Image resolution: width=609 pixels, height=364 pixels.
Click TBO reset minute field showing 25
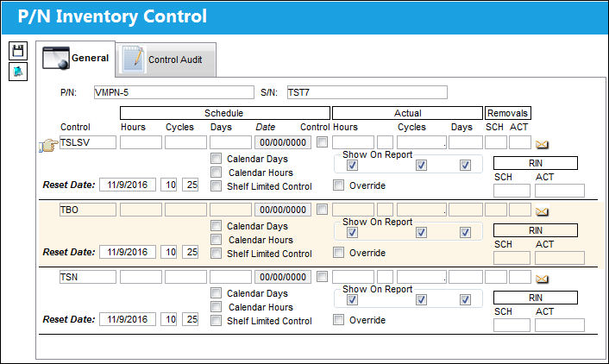coord(191,252)
